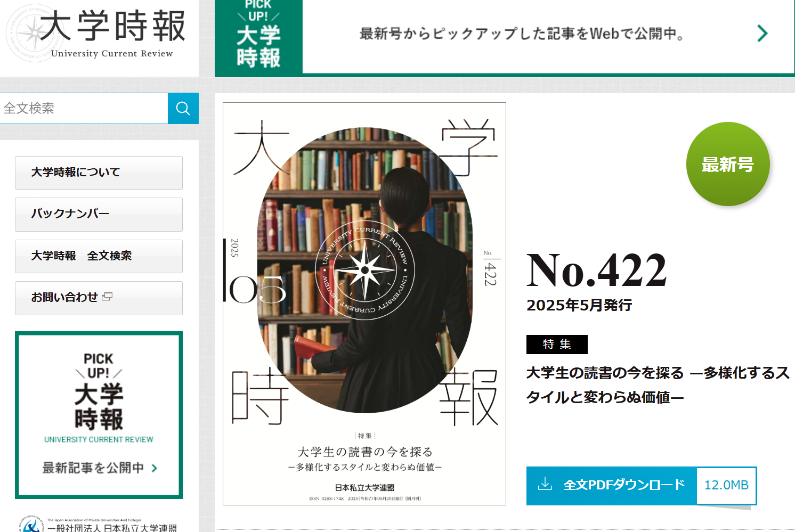Open the 最新号からピックアップした記事 banner link
This screenshot has width=795, height=532.
[x=505, y=37]
